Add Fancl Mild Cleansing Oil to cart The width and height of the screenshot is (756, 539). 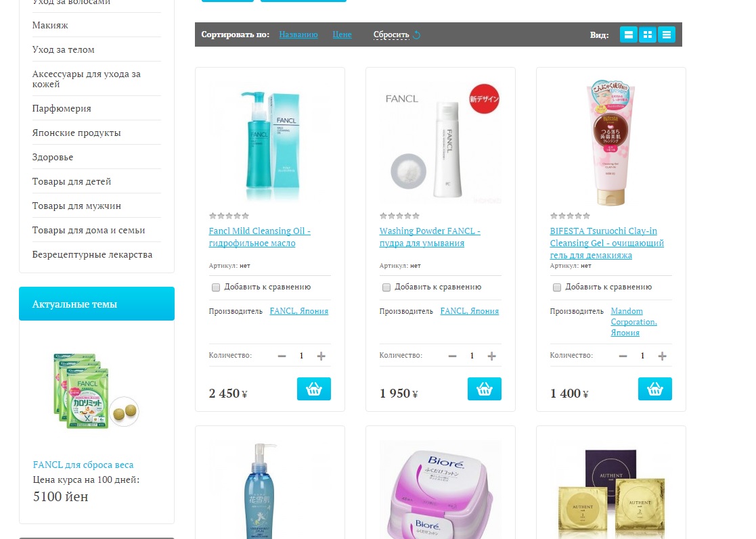tap(314, 389)
